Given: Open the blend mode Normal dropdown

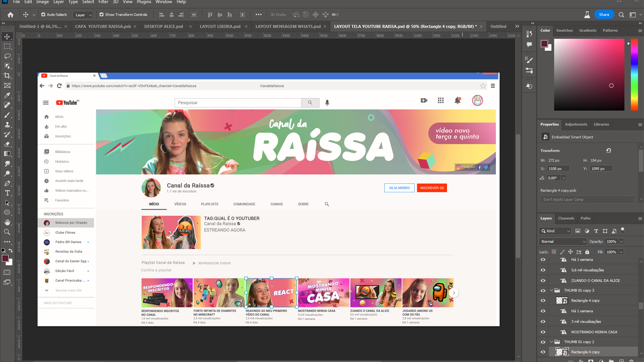Looking at the screenshot, I should point(562,242).
